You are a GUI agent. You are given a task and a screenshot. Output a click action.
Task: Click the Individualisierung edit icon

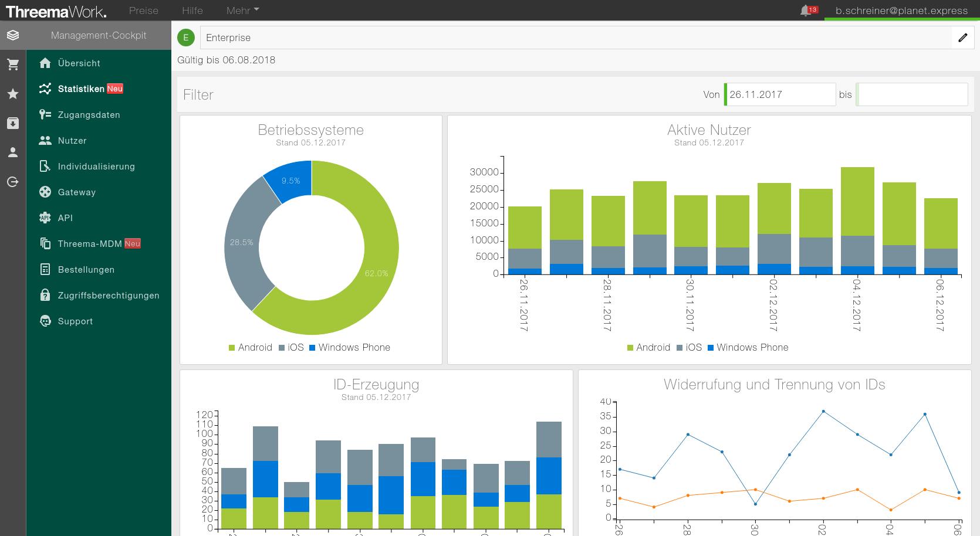pyautogui.click(x=45, y=167)
